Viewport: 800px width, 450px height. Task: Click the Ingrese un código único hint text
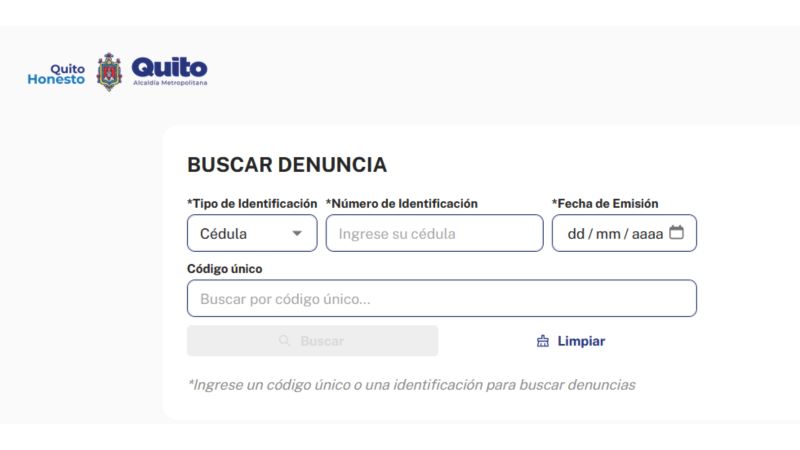(411, 384)
